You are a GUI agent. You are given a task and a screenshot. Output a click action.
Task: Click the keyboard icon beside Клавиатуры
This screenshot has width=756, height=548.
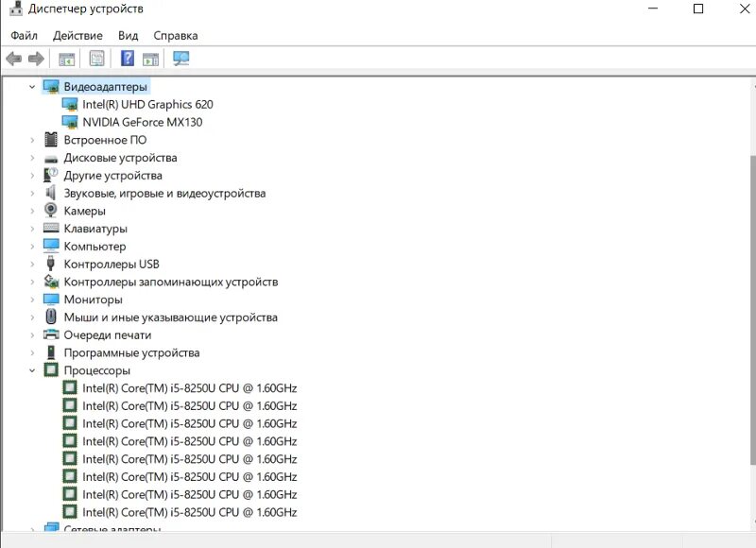(51, 228)
